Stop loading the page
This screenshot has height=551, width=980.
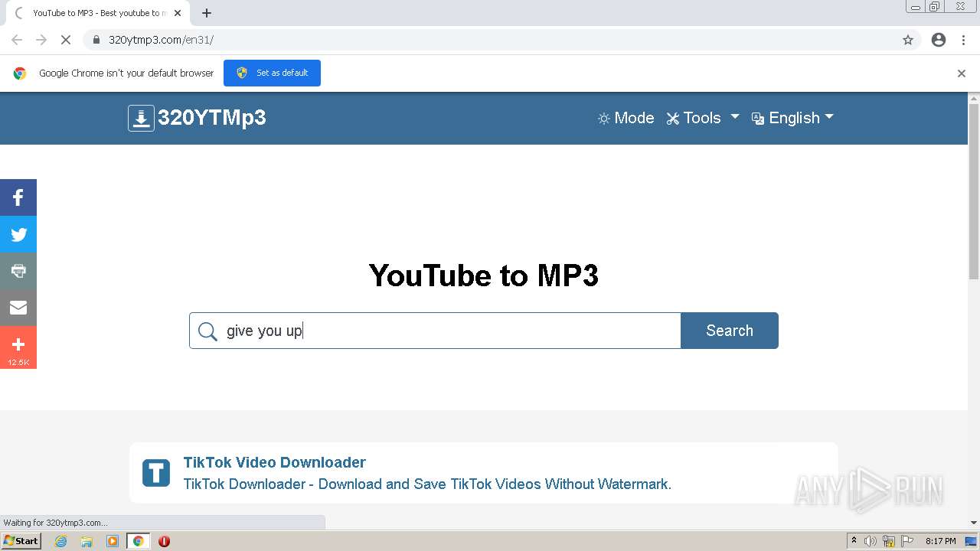[x=66, y=40]
